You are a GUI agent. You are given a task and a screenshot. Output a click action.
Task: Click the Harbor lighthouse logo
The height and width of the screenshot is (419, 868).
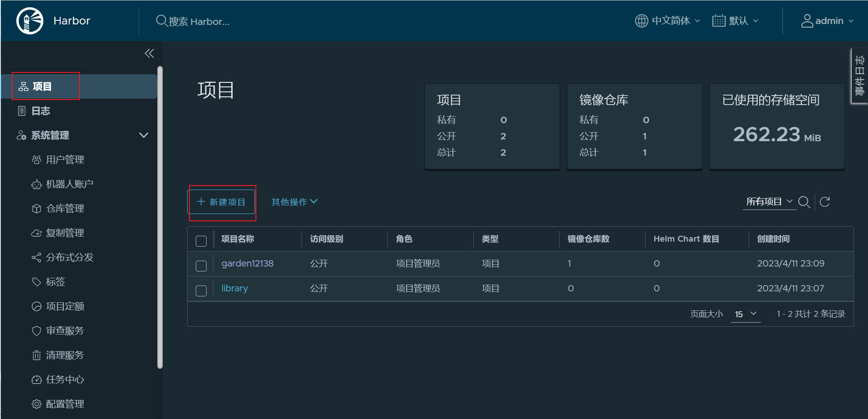pyautogui.click(x=30, y=21)
